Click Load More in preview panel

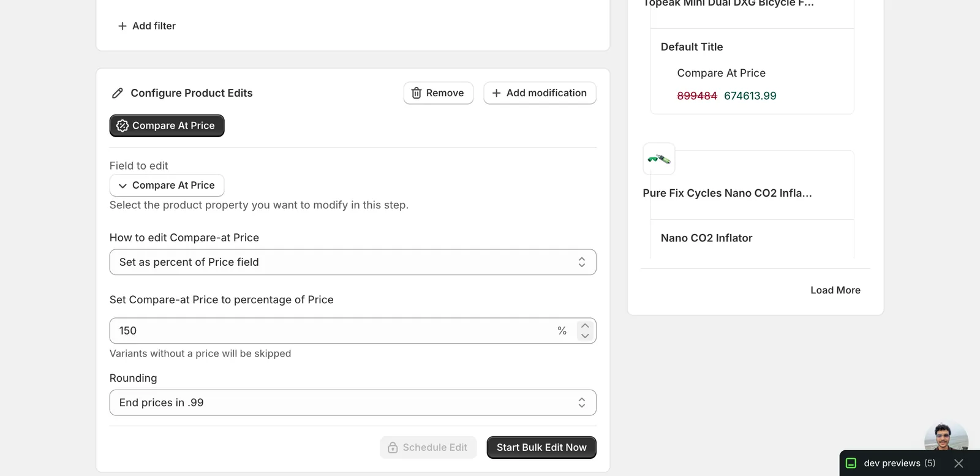[835, 290]
